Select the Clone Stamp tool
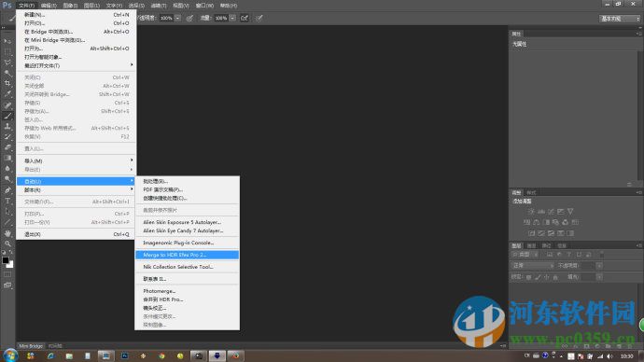 (7, 126)
